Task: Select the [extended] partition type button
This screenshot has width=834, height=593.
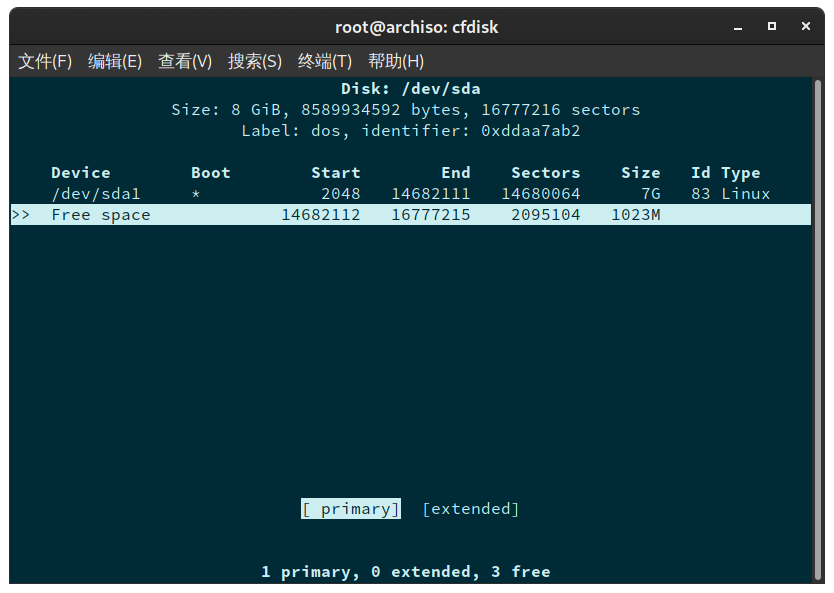Action: [470, 508]
